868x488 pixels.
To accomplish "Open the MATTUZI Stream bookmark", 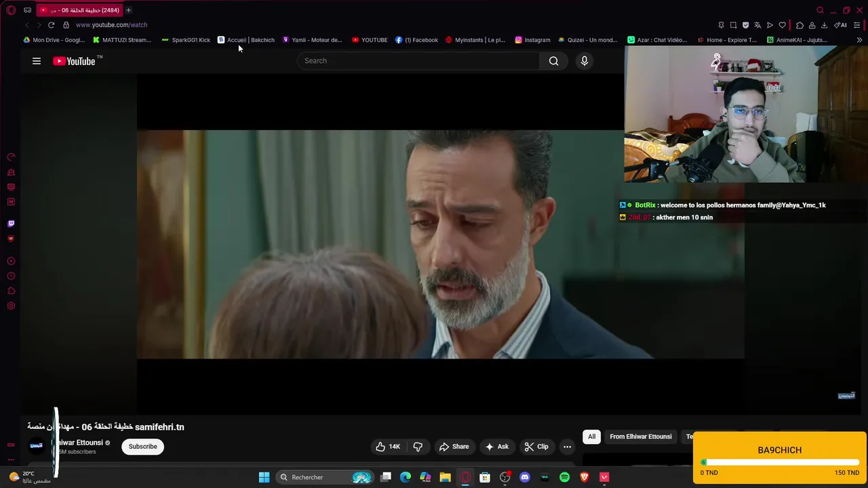I will point(122,40).
